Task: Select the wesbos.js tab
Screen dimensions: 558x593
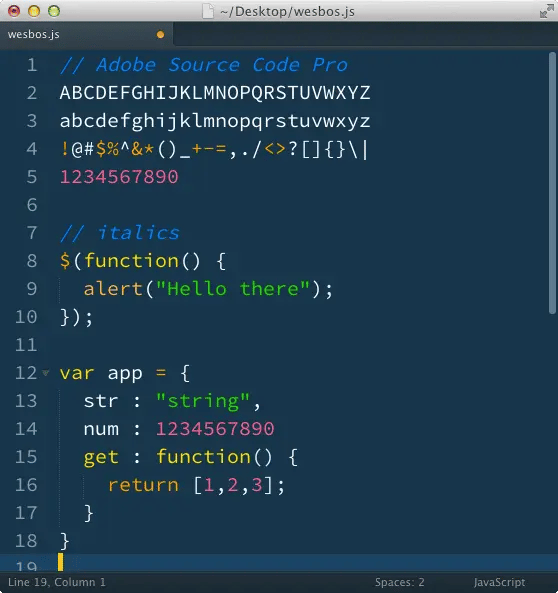Action: [x=87, y=34]
